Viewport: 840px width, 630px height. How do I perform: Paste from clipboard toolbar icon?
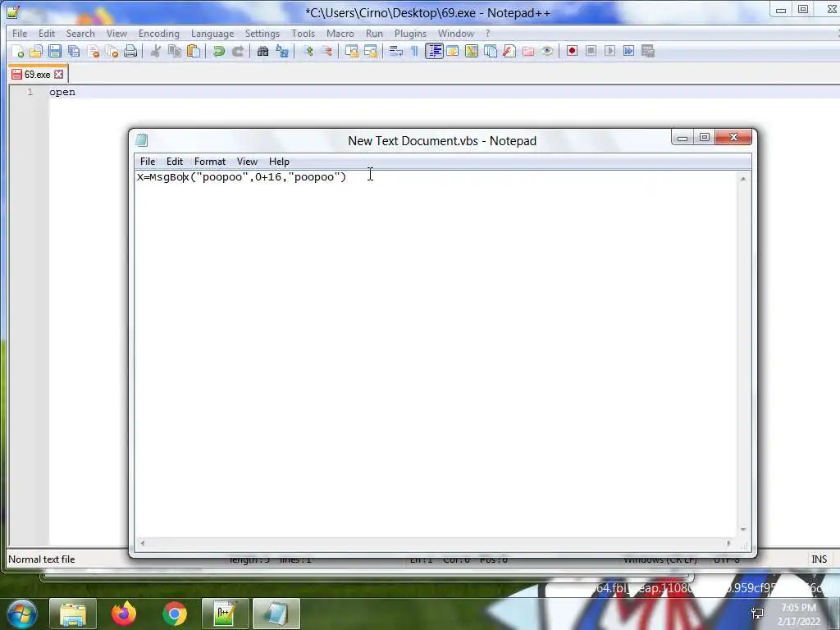194,52
